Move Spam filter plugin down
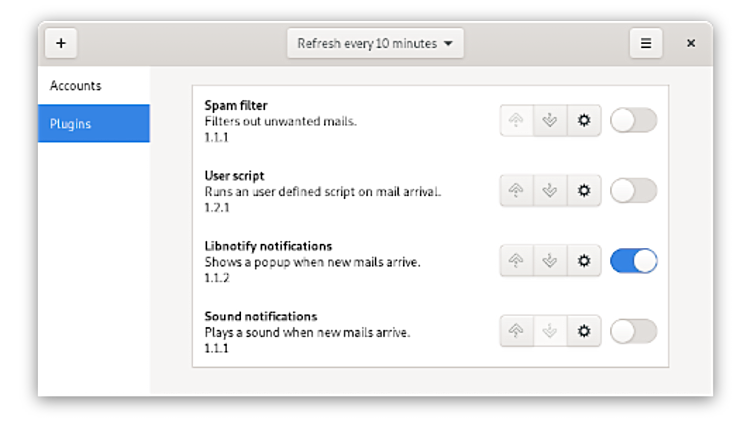 (x=550, y=121)
